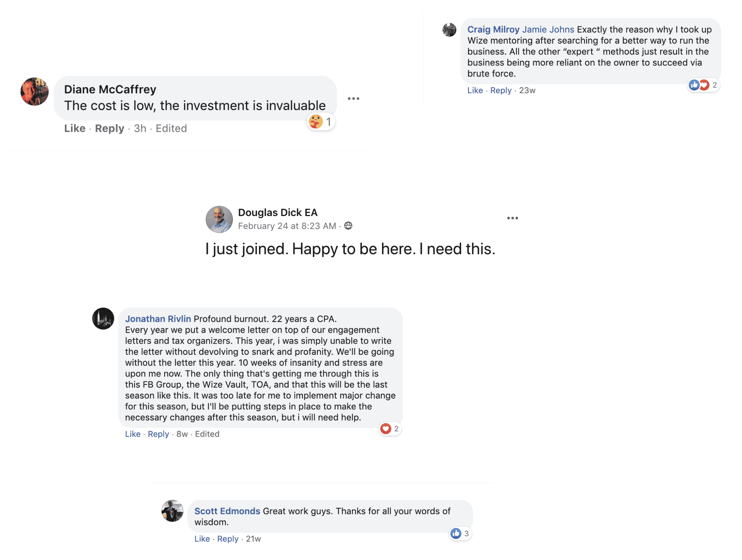Like Jonathan Rivlin's comment

tap(133, 434)
